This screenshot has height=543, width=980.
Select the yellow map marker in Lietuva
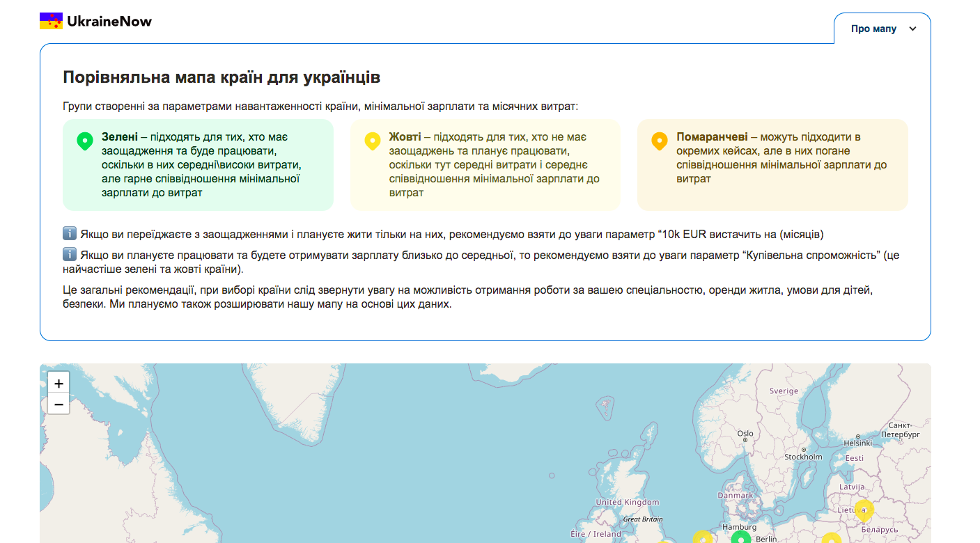pyautogui.click(x=865, y=510)
